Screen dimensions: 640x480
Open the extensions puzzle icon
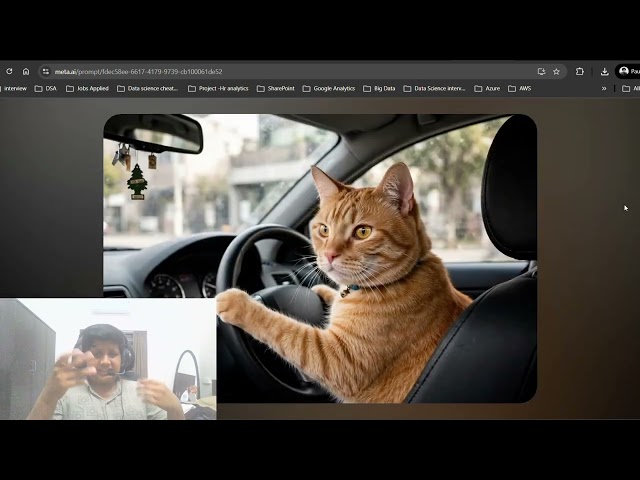tap(580, 71)
